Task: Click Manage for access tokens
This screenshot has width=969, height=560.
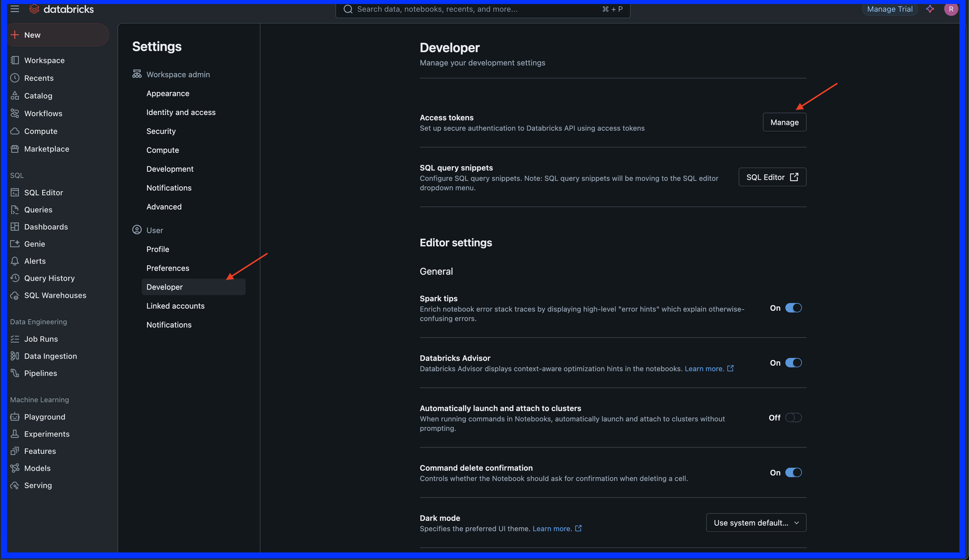Action: [x=784, y=122]
